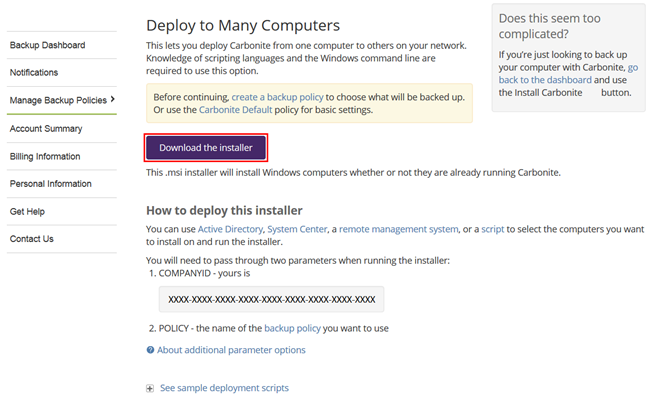Click the Deploy to Many Computers heading

coord(243,25)
